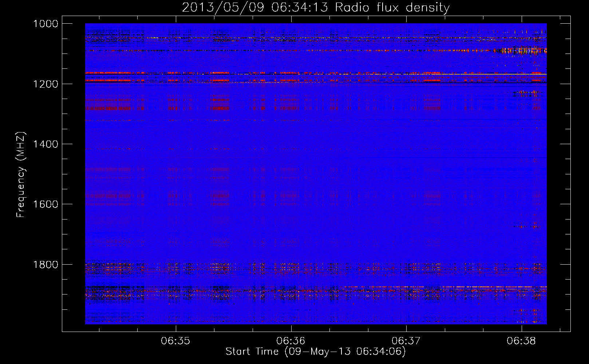Select the 1200 frequency tick label
589x364 pixels.
46,84
